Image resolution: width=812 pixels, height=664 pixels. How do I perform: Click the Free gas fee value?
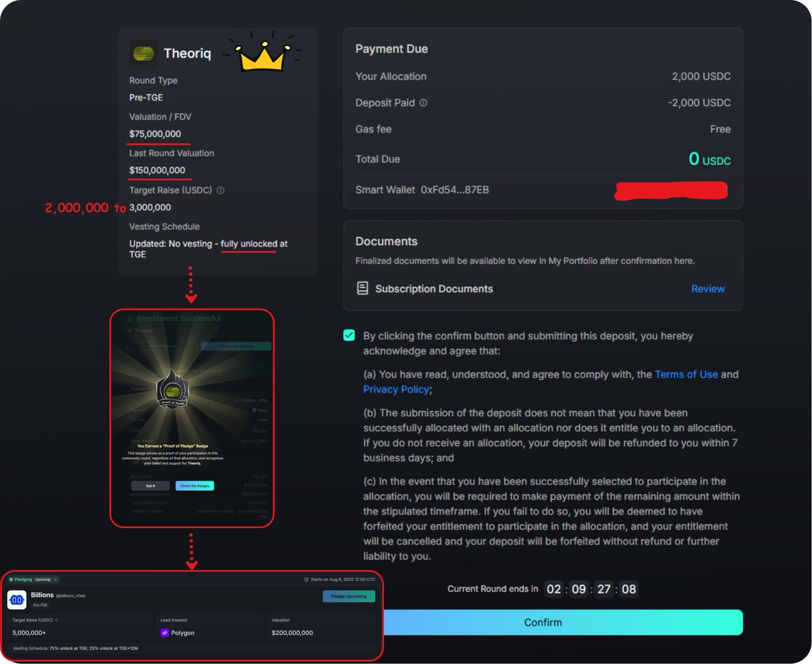[721, 129]
